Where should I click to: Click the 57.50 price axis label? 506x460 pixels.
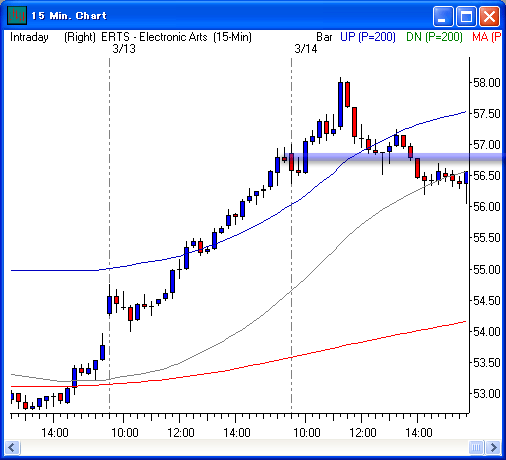(x=487, y=114)
